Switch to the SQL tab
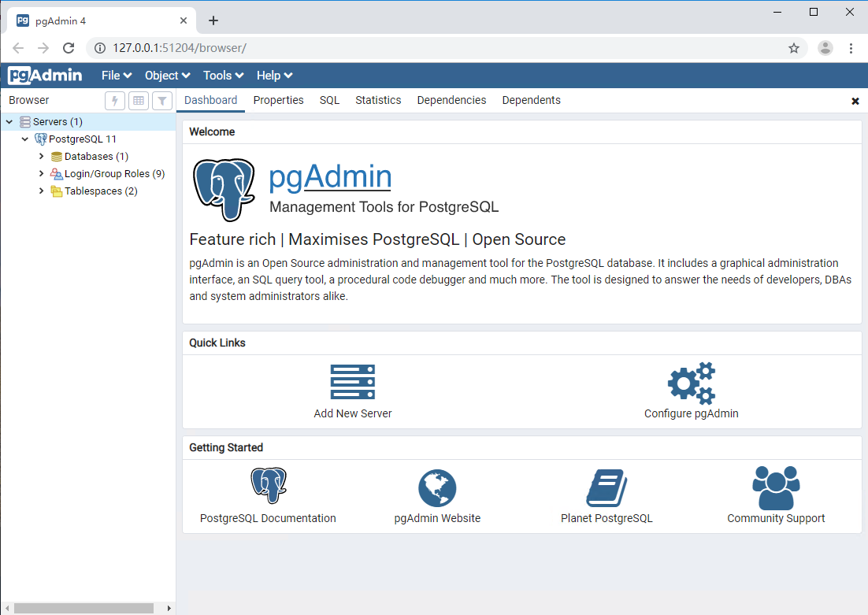 coord(329,100)
